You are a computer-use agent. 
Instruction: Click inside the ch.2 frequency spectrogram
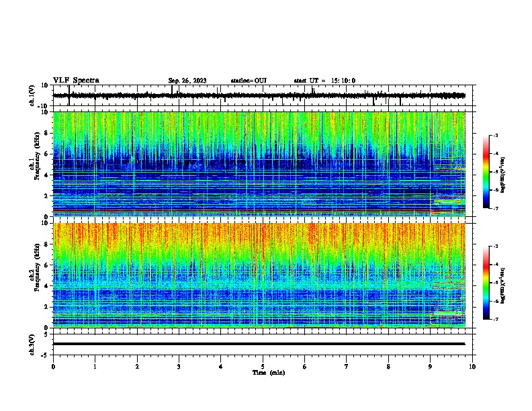pyautogui.click(x=259, y=275)
